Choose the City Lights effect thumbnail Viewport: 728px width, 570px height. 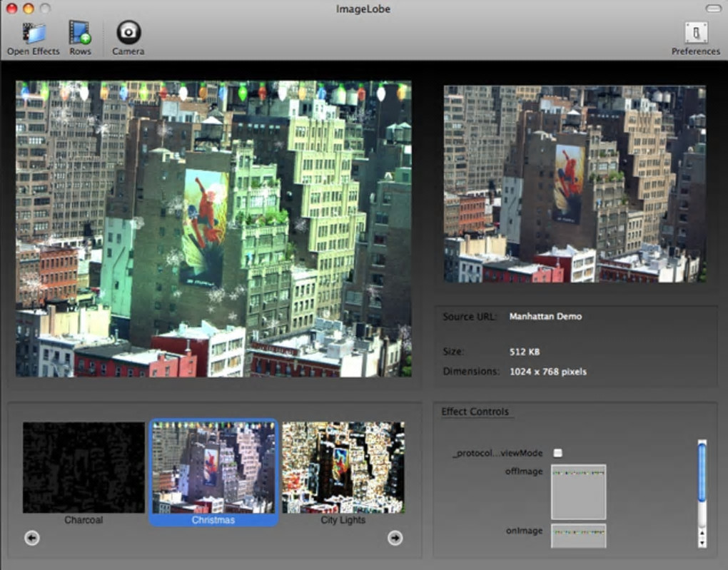(x=343, y=467)
